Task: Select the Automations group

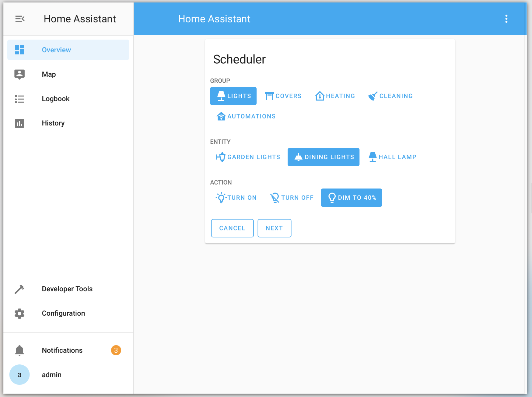Action: (x=246, y=116)
